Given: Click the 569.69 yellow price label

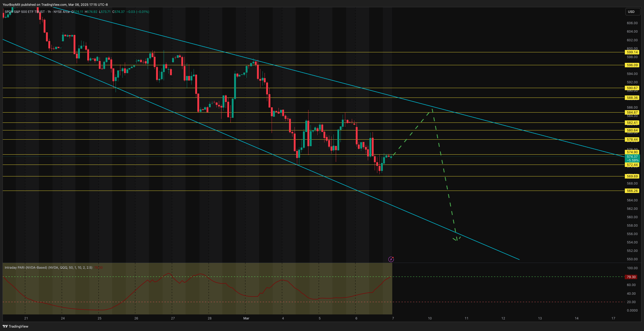Looking at the screenshot, I should pyautogui.click(x=632, y=176).
